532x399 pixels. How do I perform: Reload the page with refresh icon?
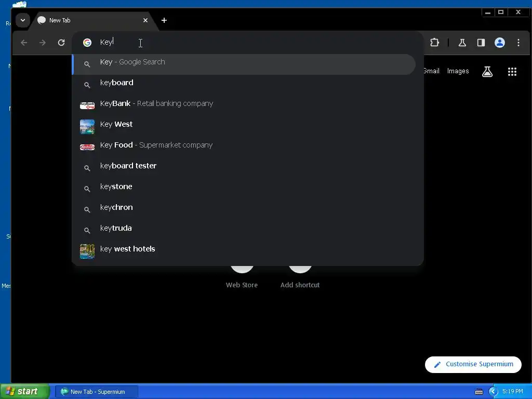click(61, 43)
